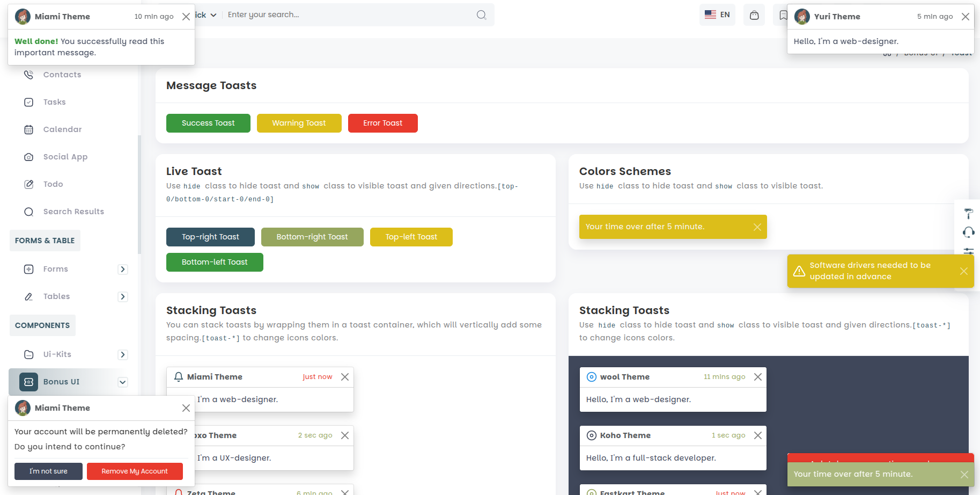Open the EN language selector
The width and height of the screenshot is (980, 495).
717,15
